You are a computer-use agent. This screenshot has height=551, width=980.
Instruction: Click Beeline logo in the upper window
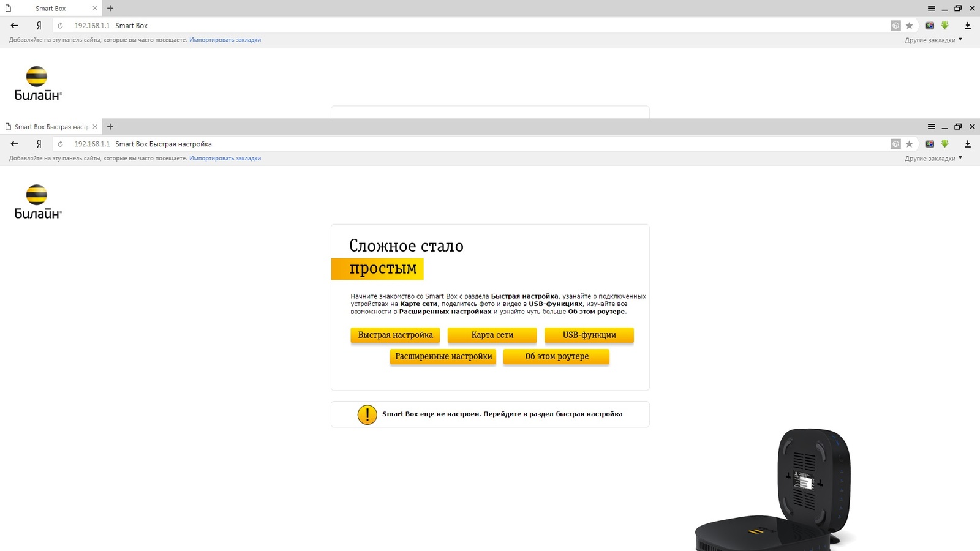pyautogui.click(x=38, y=83)
